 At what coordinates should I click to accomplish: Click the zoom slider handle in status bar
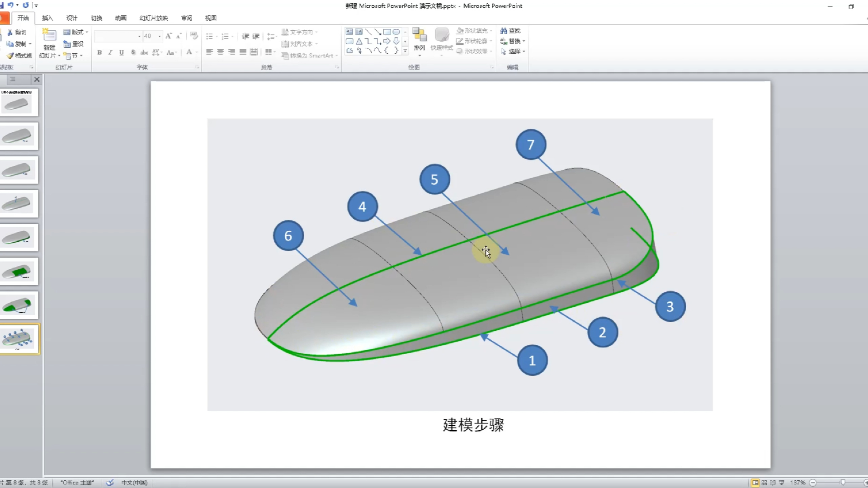[x=843, y=483]
